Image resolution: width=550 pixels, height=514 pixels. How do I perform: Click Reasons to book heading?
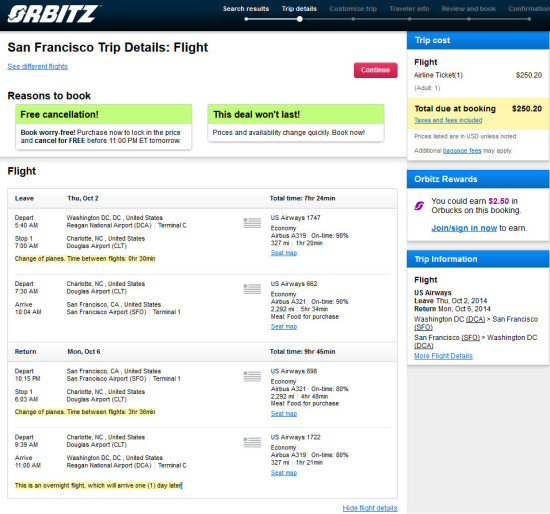click(49, 96)
